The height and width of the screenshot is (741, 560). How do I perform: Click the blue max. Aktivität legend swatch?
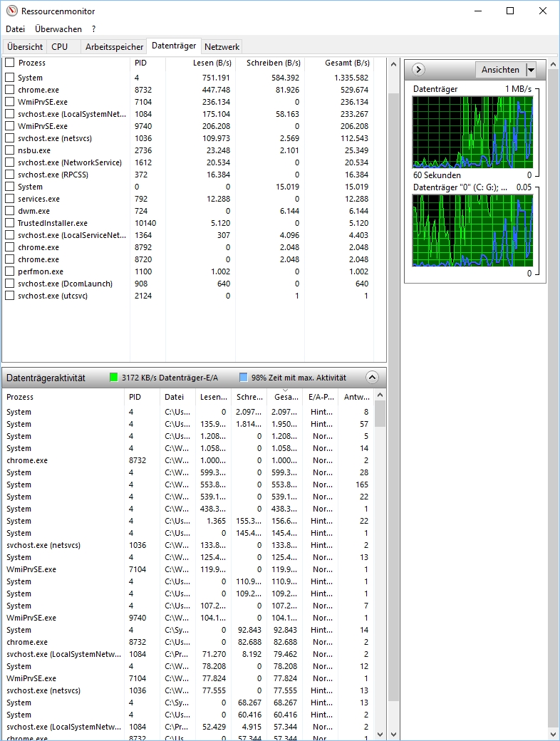pos(244,377)
